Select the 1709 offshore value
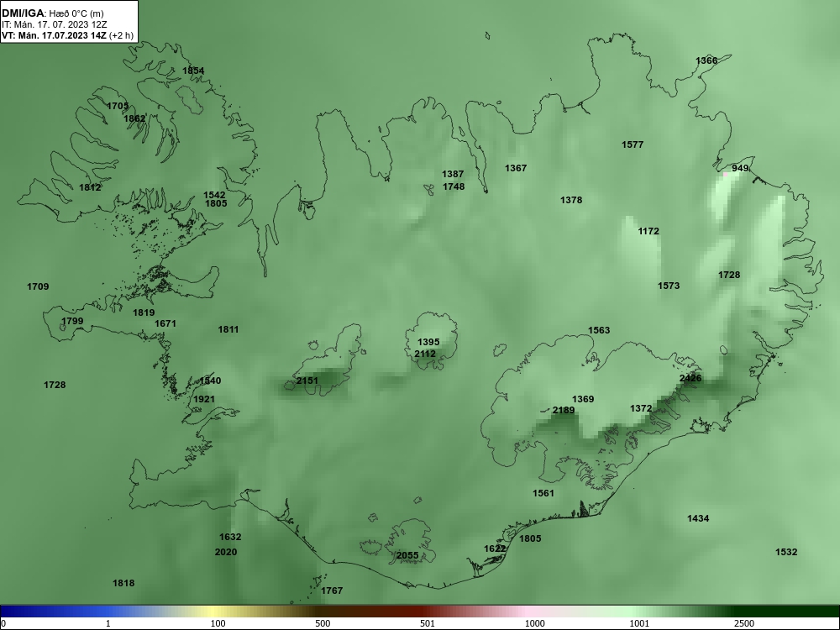Viewport: 840px width, 630px height. [38, 286]
